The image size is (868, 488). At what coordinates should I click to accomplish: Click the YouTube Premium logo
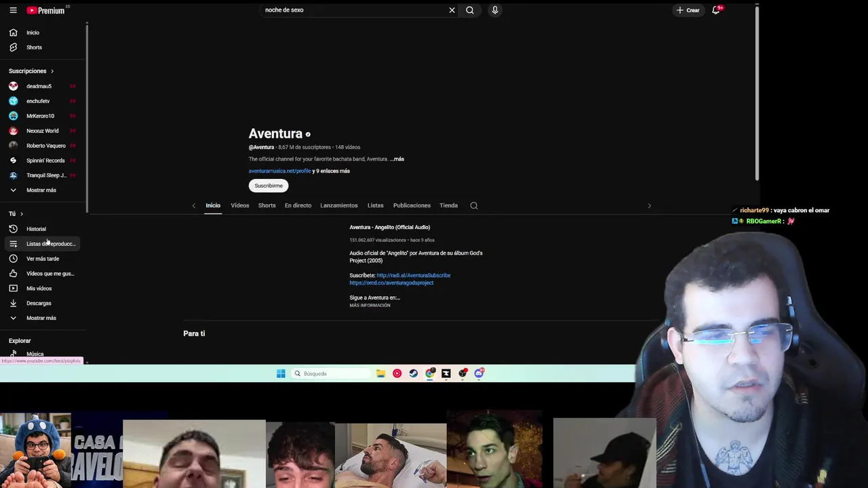click(46, 10)
